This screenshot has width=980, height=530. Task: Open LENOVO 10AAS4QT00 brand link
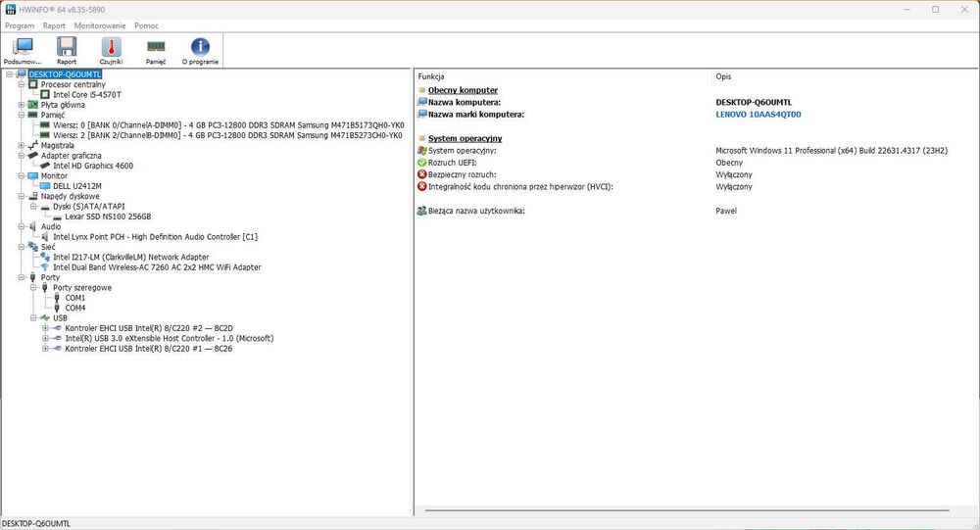click(x=759, y=115)
